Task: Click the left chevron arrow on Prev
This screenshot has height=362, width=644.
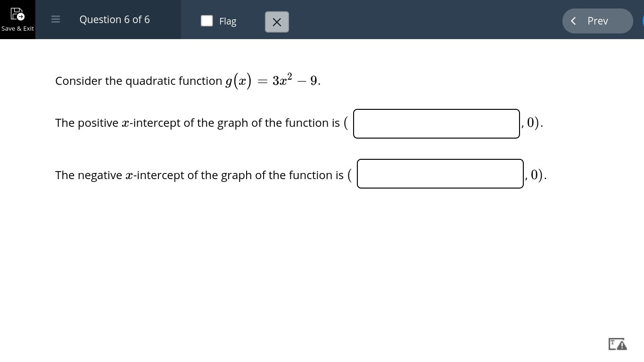Action: (573, 21)
